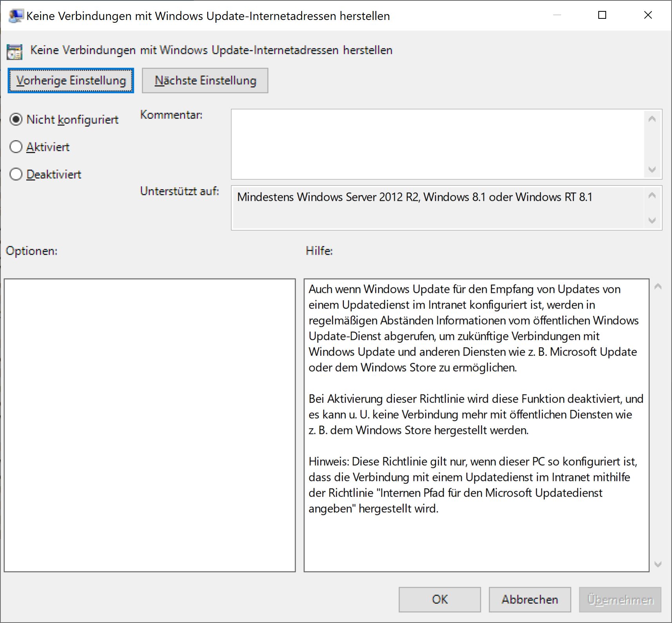Screen dimensions: 672x623
Task: Click the Kommentar box scroll up arrow
Action: click(652, 119)
